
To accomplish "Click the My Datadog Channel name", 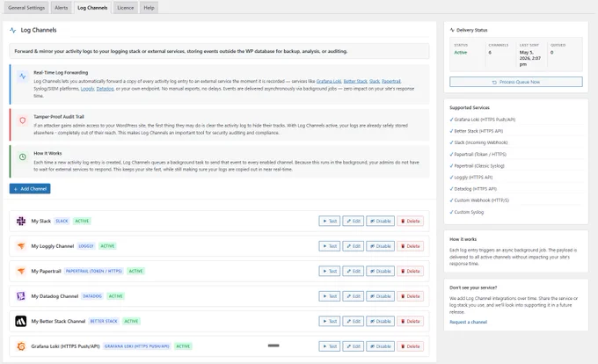I will pyautogui.click(x=55, y=296).
